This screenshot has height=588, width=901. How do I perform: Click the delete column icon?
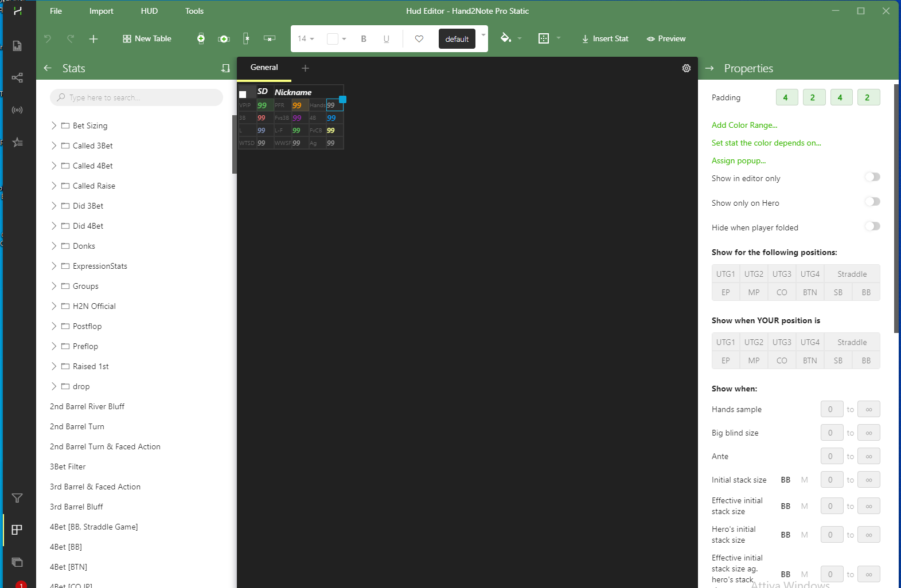(x=246, y=38)
